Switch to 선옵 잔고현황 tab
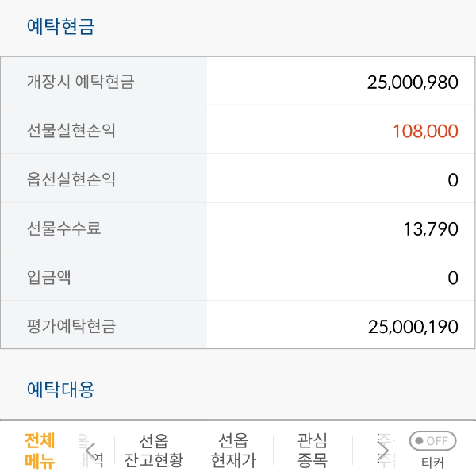The height and width of the screenshot is (476, 476). click(154, 451)
